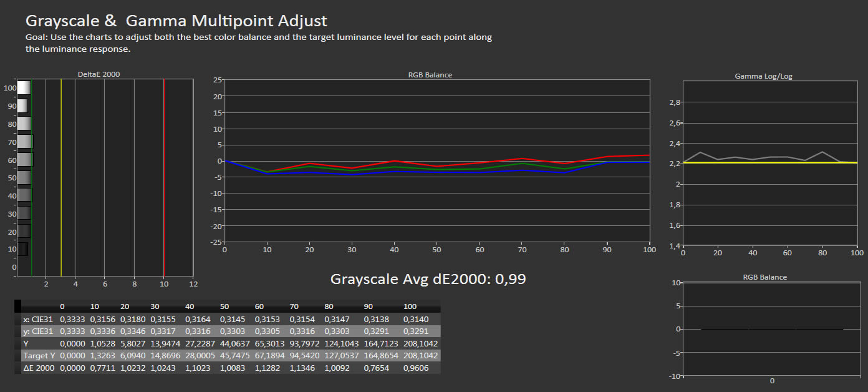Select the 'y: CIE31' row label in the table

38,331
